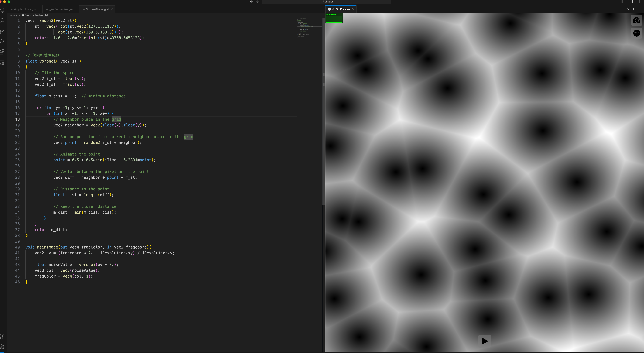This screenshot has height=353, width=644.
Task: Open the Remote Explorer view
Action: (x=2, y=63)
